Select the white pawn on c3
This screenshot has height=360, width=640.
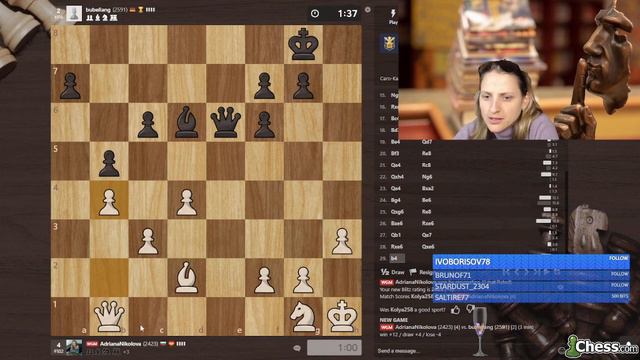coord(148,241)
